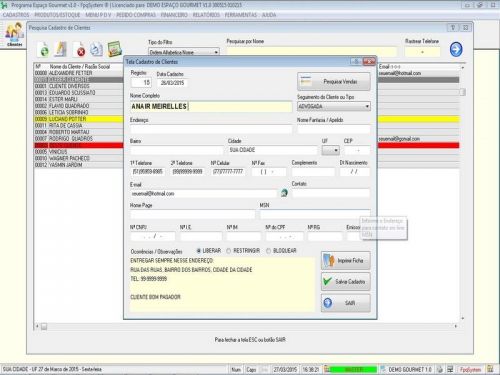Click the Home Page input field

193,214
